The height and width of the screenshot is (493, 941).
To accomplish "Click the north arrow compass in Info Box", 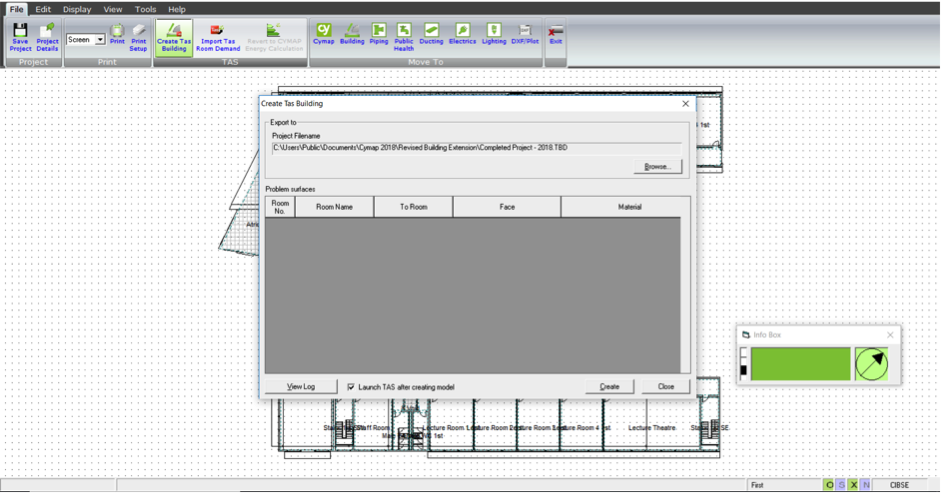I will [x=871, y=364].
